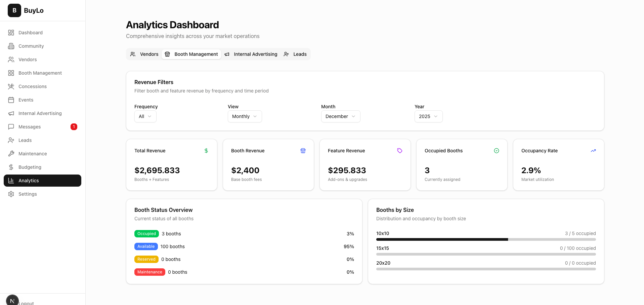Image resolution: width=644 pixels, height=305 pixels.
Task: Select the Reserved status badge
Action: (146, 259)
